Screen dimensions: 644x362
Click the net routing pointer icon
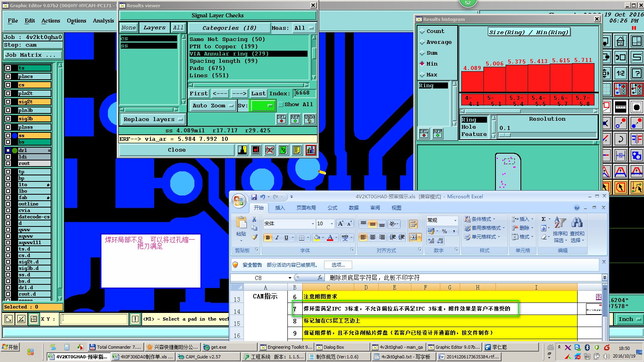(x=636, y=187)
